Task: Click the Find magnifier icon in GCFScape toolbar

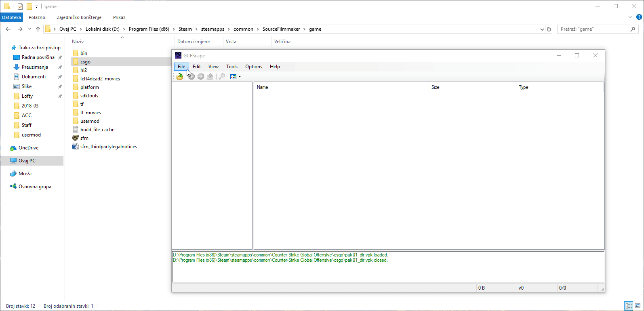Action: (222, 76)
